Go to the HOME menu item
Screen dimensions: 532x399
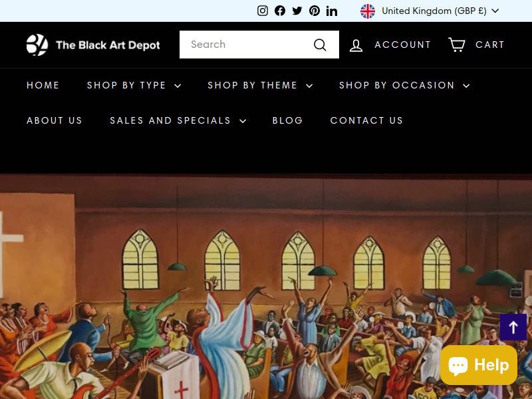[x=43, y=85]
